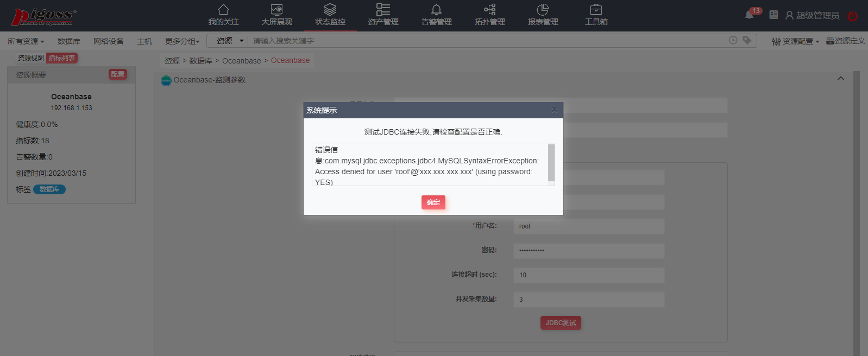This screenshot has height=356, width=868.
Task: Click the 数据库 tag label
Action: 49,189
